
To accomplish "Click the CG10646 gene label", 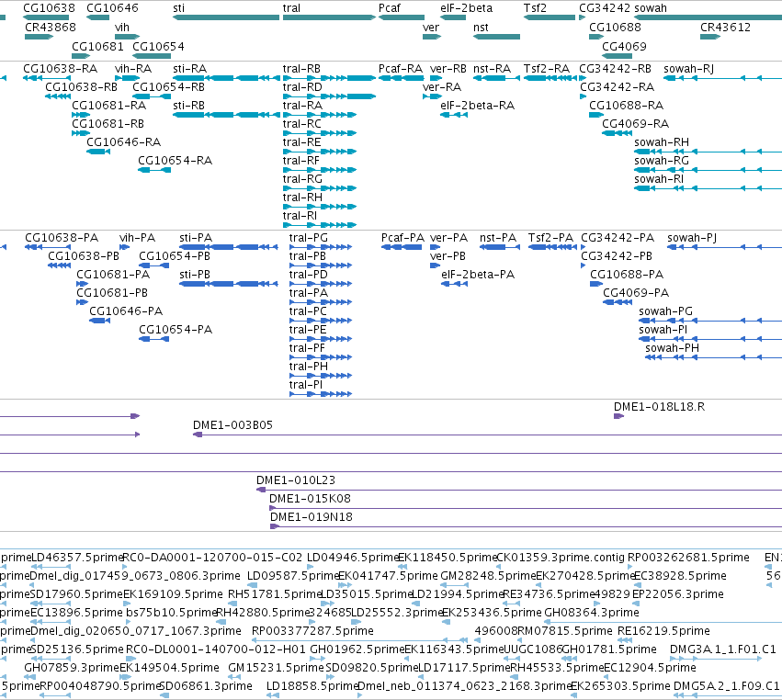I will [112, 8].
